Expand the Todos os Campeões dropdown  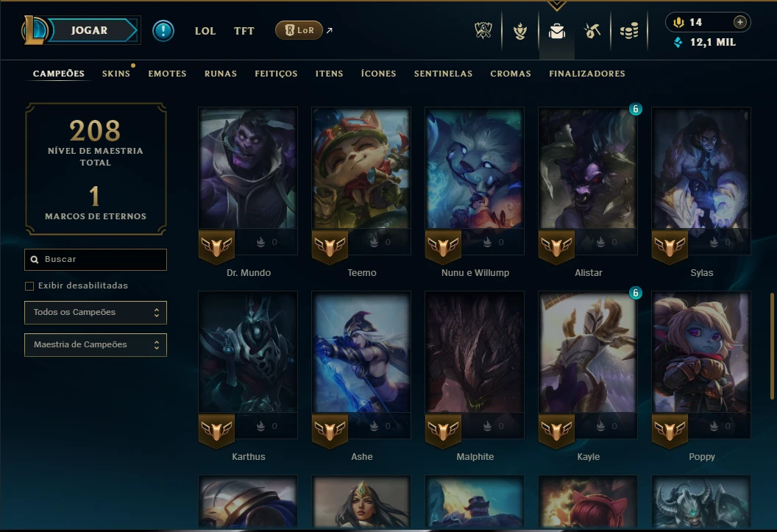96,313
